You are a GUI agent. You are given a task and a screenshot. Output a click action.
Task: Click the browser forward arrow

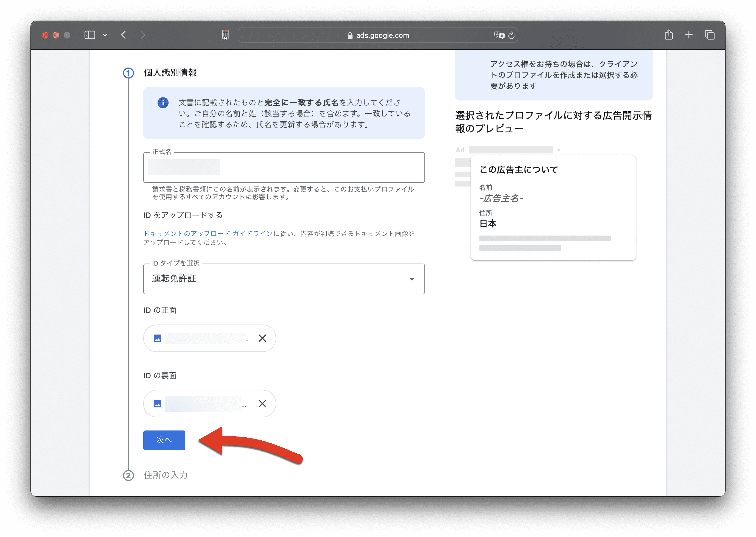click(143, 35)
